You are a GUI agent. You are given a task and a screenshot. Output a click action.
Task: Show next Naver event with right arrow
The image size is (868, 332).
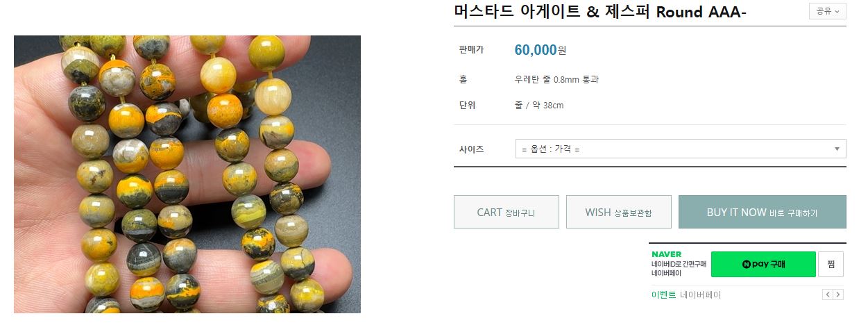pyautogui.click(x=838, y=294)
